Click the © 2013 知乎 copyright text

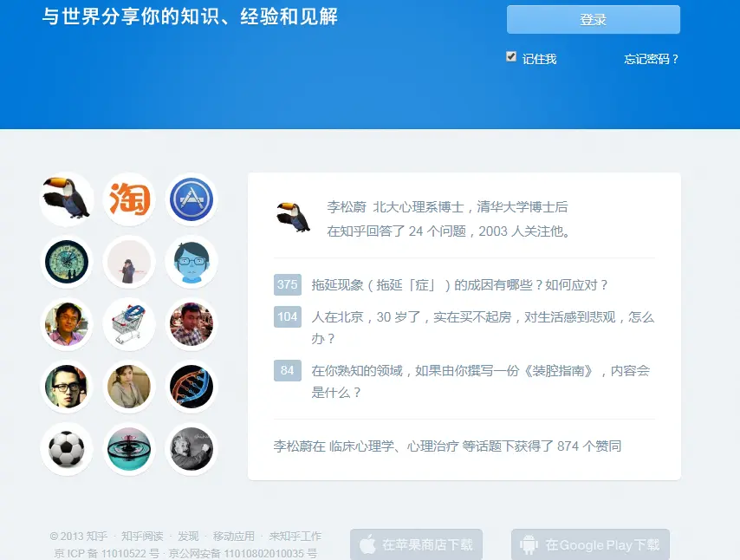pos(78,537)
